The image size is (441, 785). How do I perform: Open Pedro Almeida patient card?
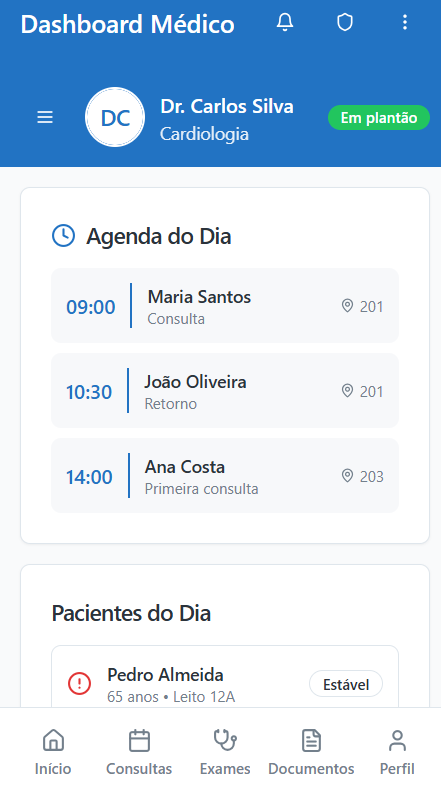[x=225, y=677]
